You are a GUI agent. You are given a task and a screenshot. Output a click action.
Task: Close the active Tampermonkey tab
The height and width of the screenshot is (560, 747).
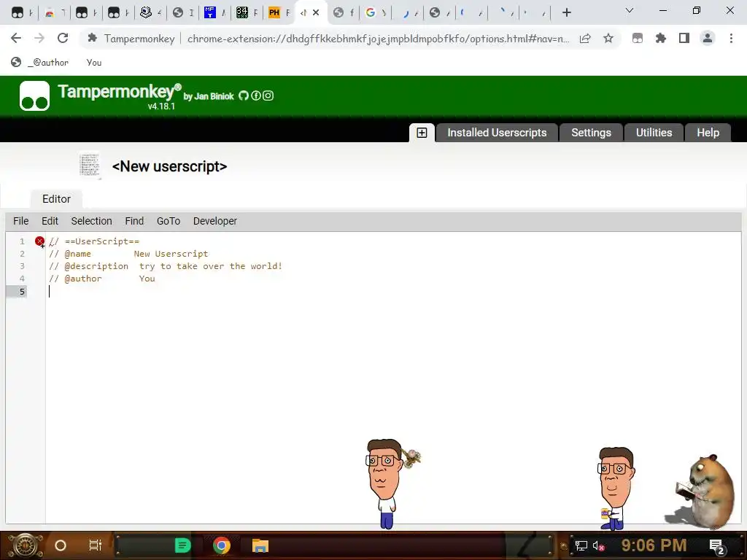pyautogui.click(x=316, y=13)
